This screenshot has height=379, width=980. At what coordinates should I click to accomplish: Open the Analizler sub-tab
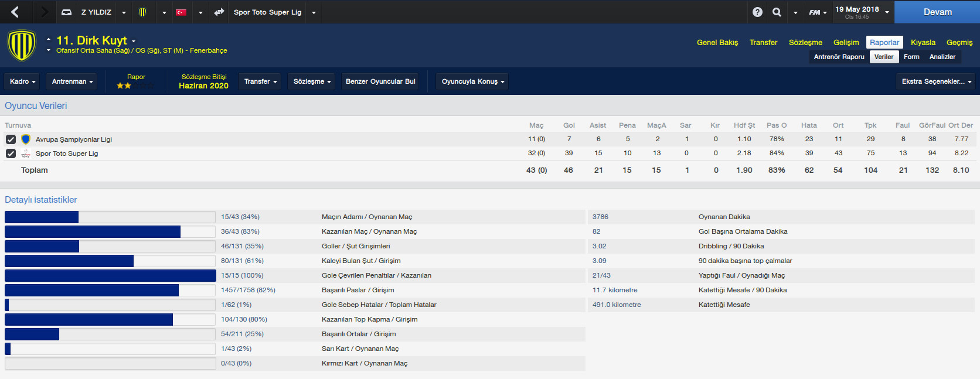942,57
